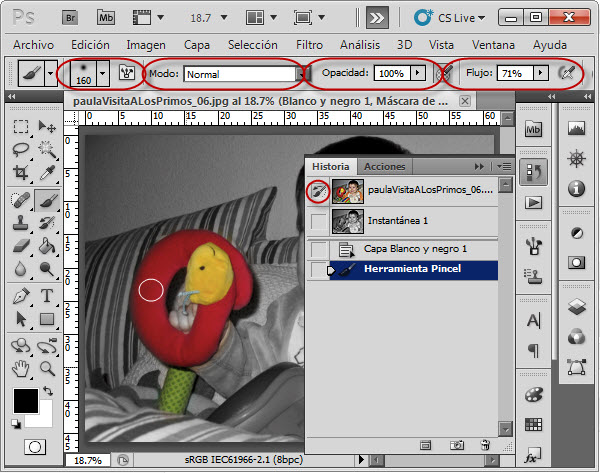
Task: Select the Hand tool
Action: [x=21, y=368]
